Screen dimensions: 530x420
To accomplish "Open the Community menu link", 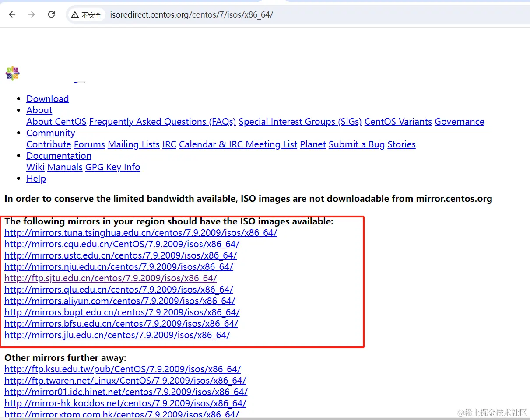I will 51,133.
